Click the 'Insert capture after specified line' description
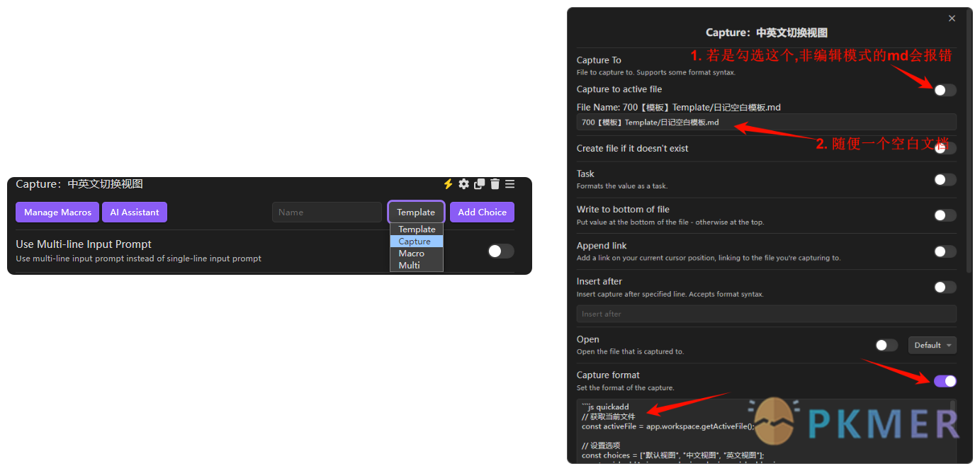 tap(670, 294)
